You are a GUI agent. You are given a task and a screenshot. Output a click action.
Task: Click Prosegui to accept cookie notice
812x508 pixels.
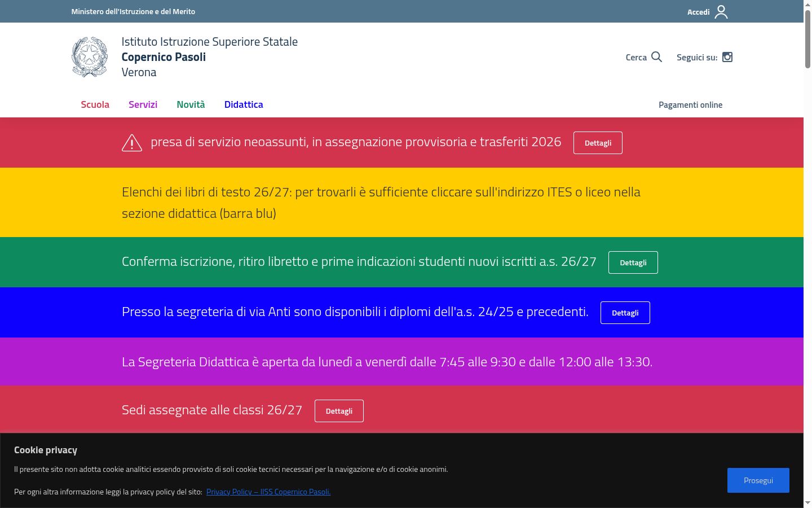(758, 480)
